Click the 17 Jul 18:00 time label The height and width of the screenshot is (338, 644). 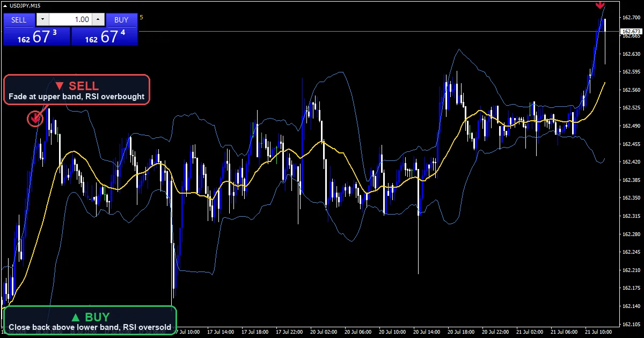[256, 332]
